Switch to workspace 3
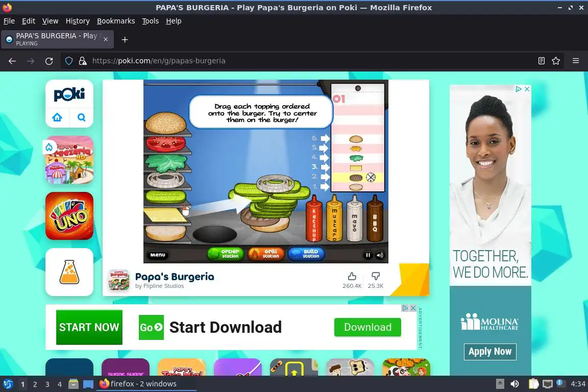This screenshot has width=588, height=392. point(47,384)
